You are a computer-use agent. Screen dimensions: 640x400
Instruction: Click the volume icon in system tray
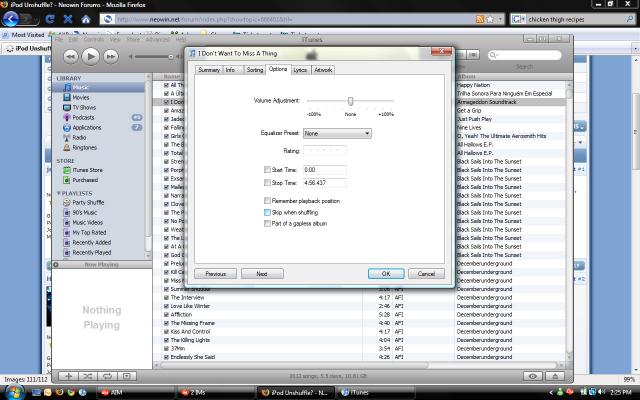coord(601,392)
